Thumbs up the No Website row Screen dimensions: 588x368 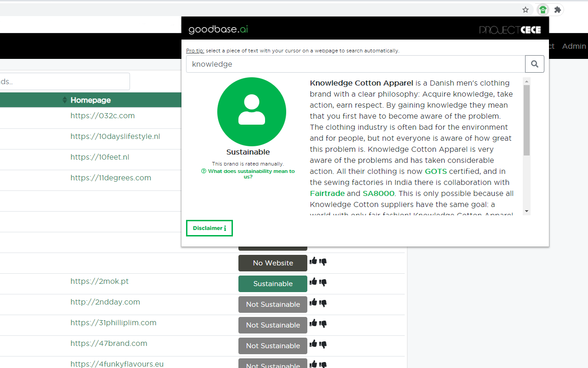click(313, 261)
